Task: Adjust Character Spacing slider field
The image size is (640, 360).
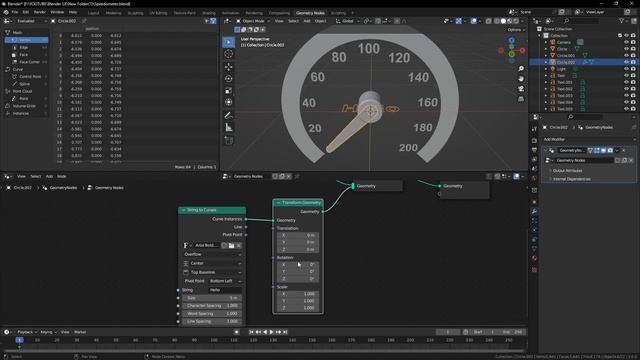Action: (x=212, y=306)
